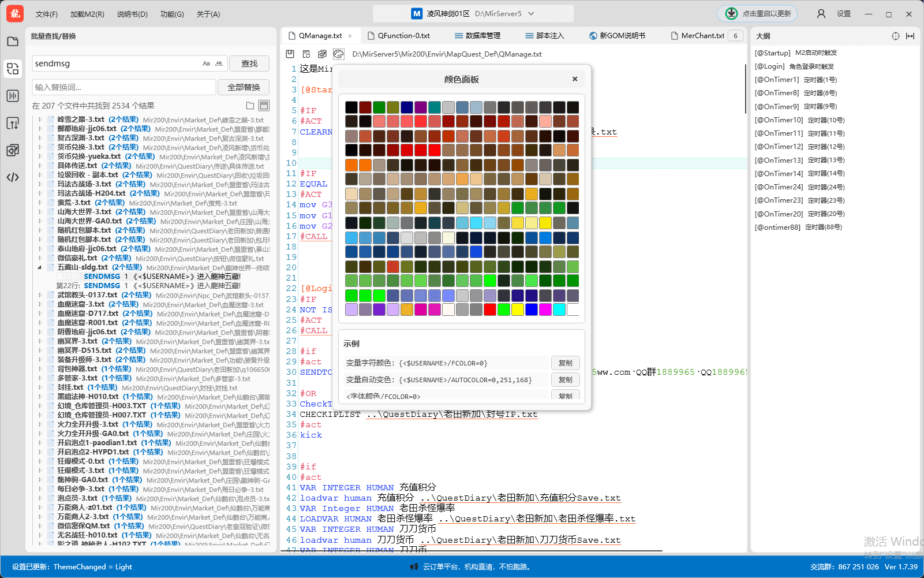Toggle the results view mode icon
Screen dimensions: 924x578
[264, 106]
